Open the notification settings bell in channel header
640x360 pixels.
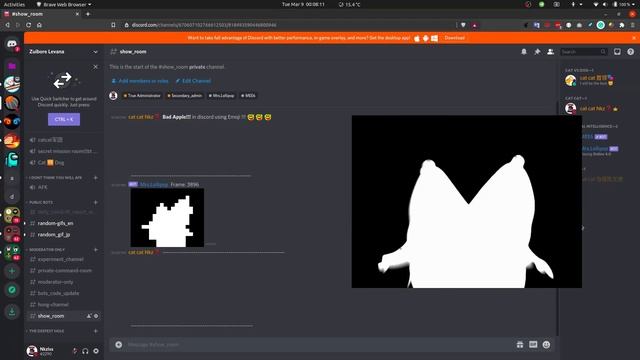click(x=524, y=52)
